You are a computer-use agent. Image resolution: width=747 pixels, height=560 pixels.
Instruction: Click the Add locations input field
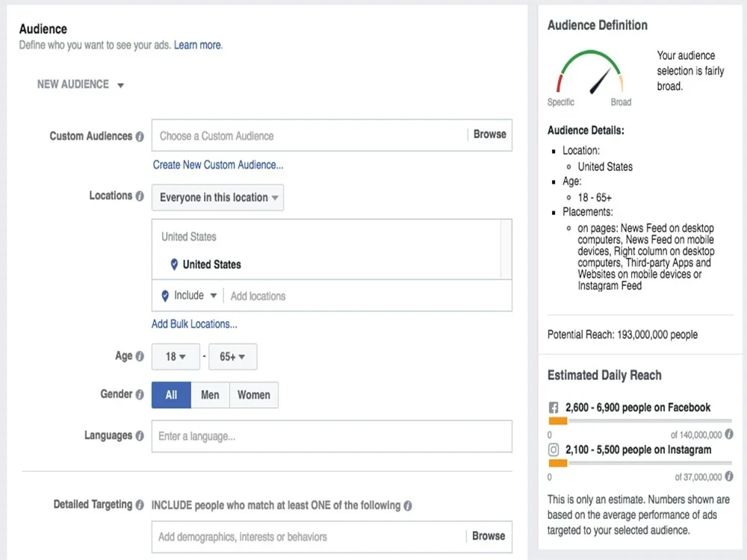[368, 296]
